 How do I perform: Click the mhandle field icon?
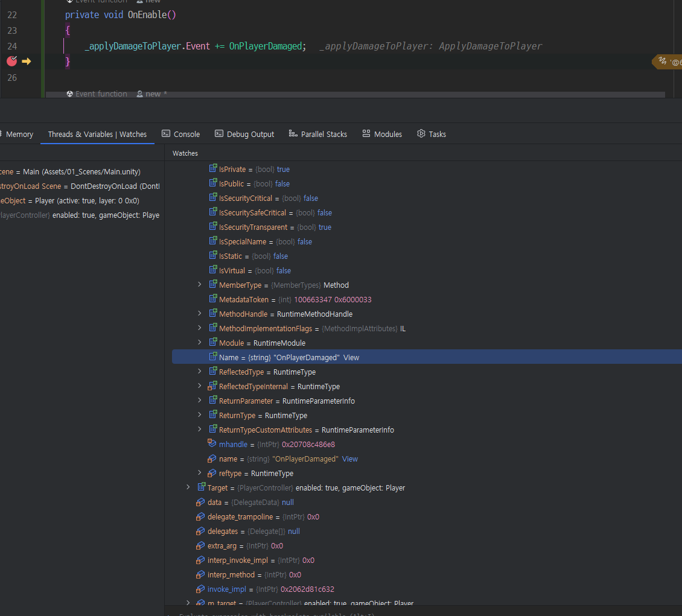click(x=212, y=443)
